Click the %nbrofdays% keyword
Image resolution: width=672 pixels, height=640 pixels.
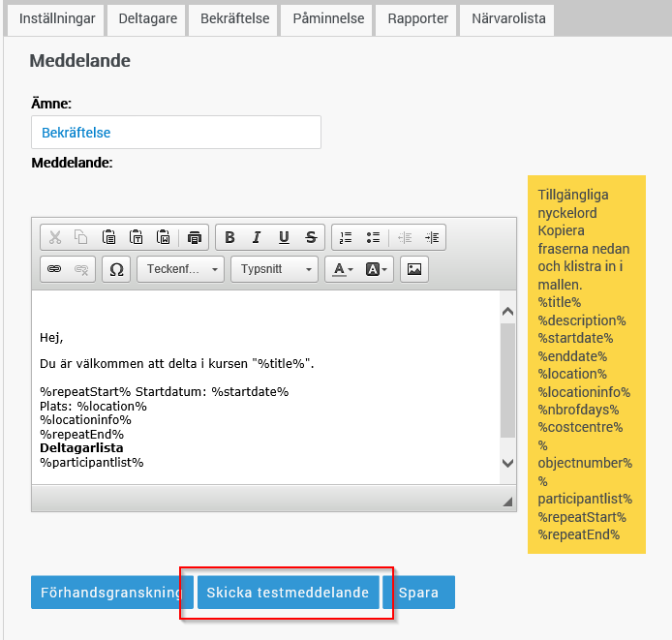tap(578, 410)
